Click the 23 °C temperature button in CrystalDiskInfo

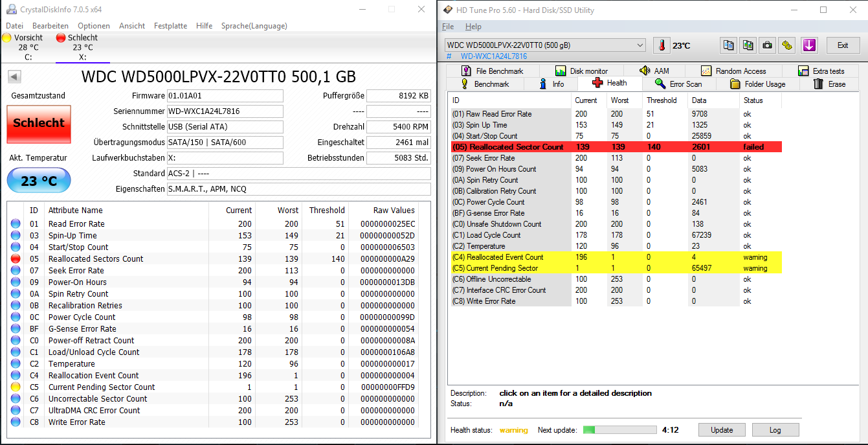tap(39, 181)
